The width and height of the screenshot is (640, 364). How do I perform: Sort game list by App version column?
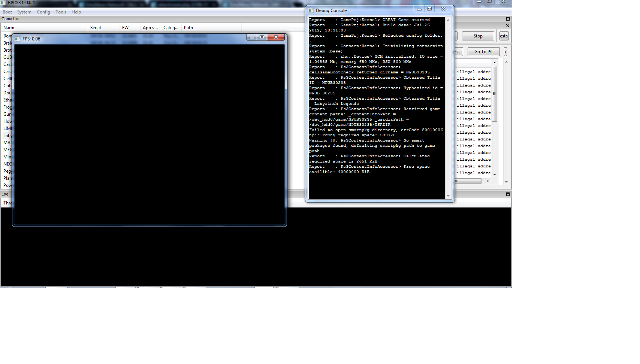pyautogui.click(x=151, y=28)
